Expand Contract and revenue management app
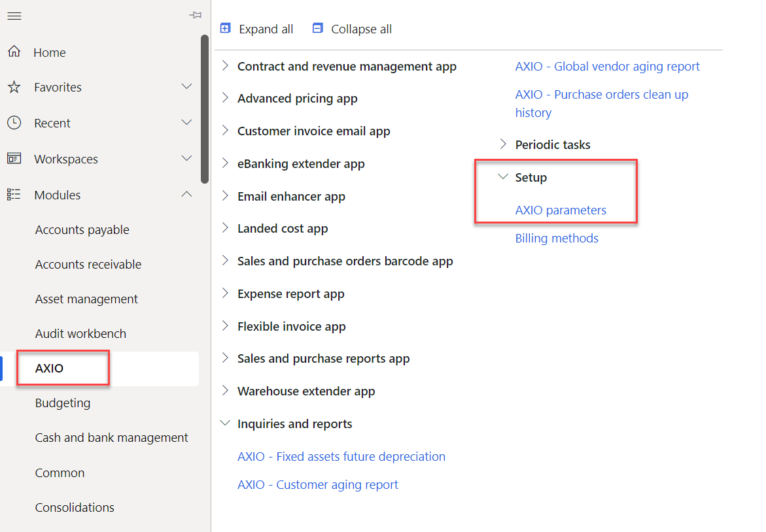 [x=226, y=66]
